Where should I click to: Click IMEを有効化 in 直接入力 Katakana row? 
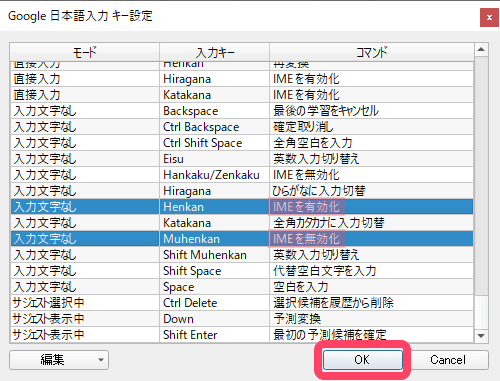pos(371,95)
